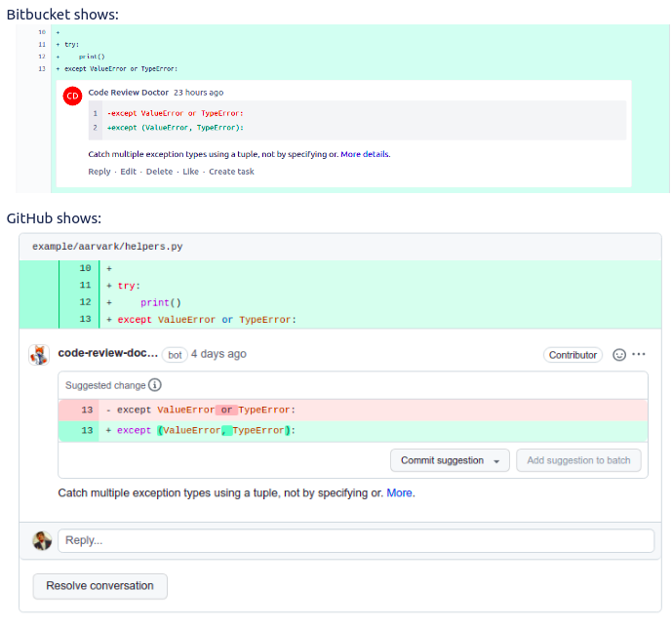Open the More details link in Bitbucket comment
The image size is (672, 627).
coord(365,154)
